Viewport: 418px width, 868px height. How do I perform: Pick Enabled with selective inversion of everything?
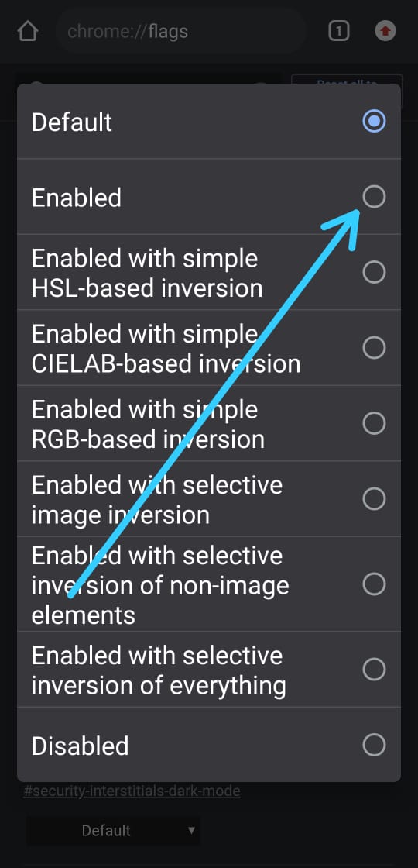tap(208, 670)
